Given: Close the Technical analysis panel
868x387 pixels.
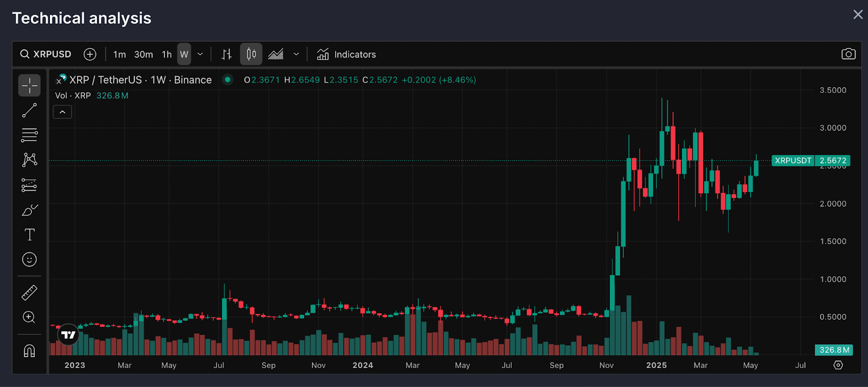Looking at the screenshot, I should 858,15.
